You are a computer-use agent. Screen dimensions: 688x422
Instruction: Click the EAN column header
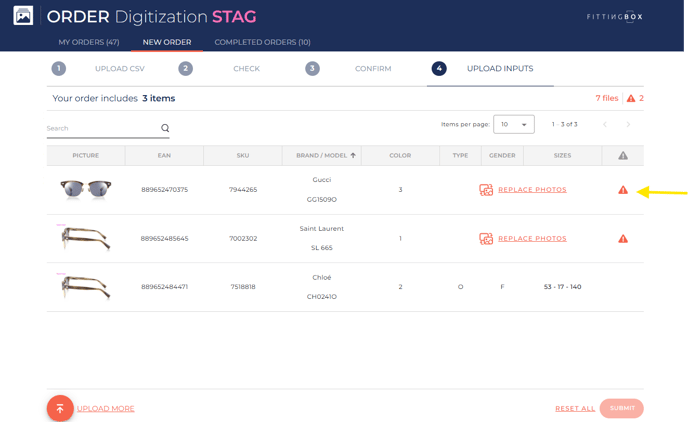[164, 155]
